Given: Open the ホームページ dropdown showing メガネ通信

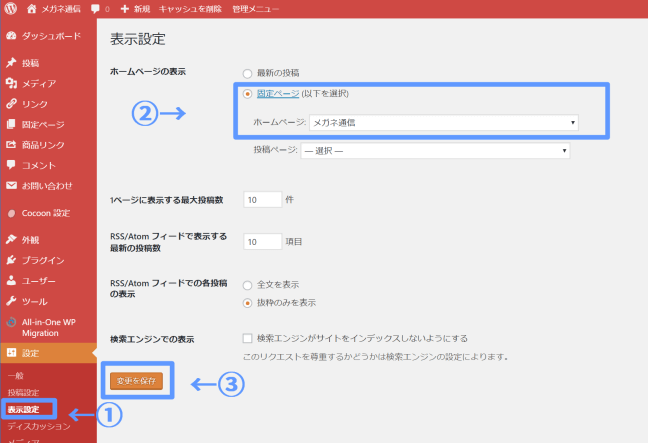Looking at the screenshot, I should [x=444, y=122].
